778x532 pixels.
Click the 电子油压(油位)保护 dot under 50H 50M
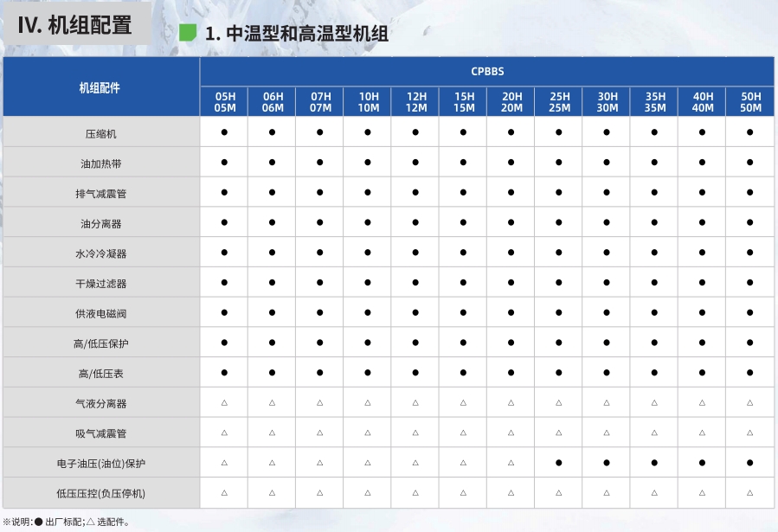coord(749,463)
